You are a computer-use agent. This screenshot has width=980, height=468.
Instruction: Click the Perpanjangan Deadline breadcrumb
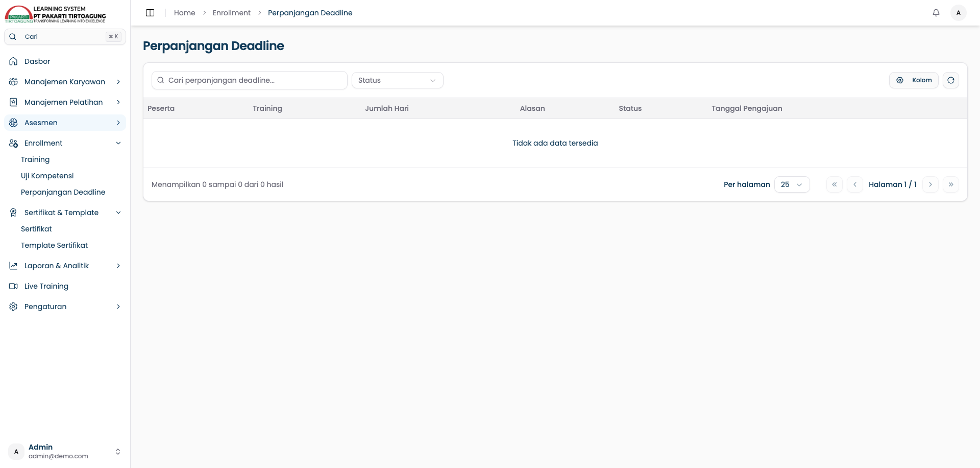click(310, 13)
